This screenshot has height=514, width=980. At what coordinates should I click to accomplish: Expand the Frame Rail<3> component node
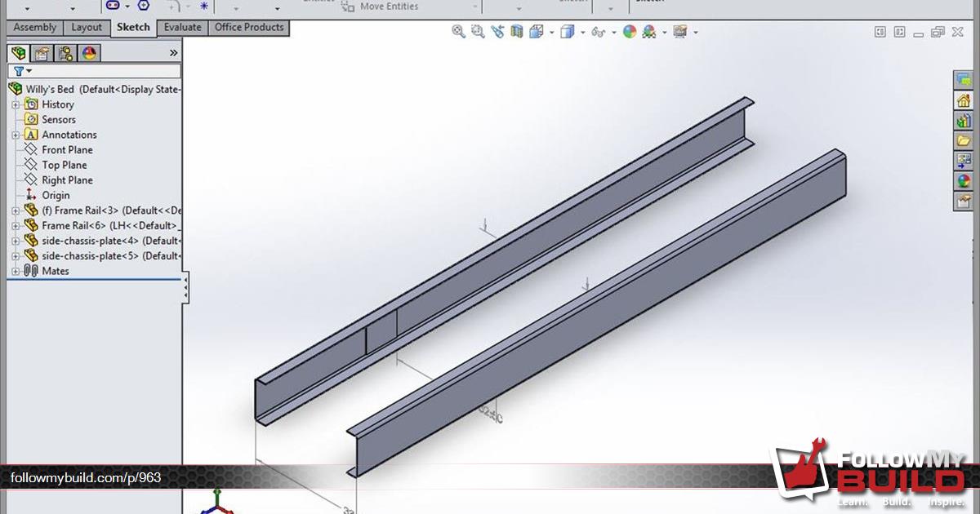[x=15, y=210]
